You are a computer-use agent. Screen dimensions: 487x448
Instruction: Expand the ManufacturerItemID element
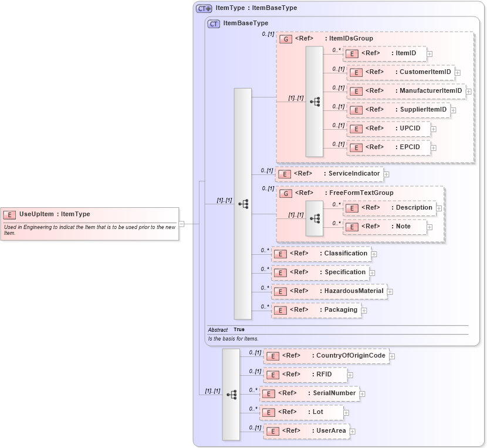click(468, 92)
